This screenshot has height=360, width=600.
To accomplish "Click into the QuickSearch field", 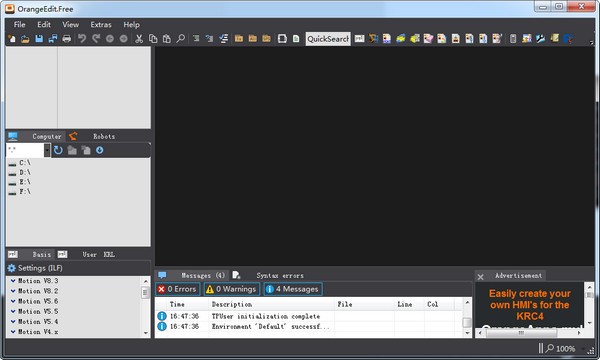I will (328, 39).
